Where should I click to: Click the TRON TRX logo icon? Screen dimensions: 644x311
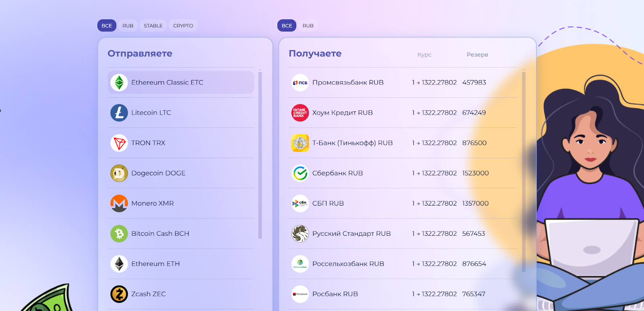[x=119, y=143]
